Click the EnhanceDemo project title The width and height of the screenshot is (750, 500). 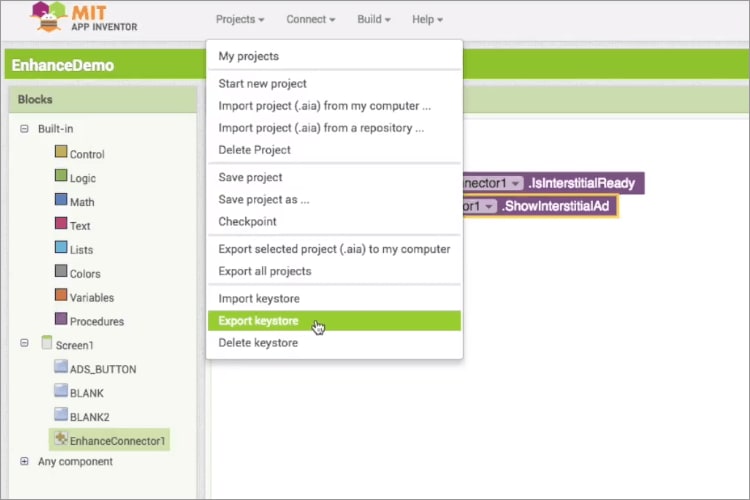pos(63,65)
